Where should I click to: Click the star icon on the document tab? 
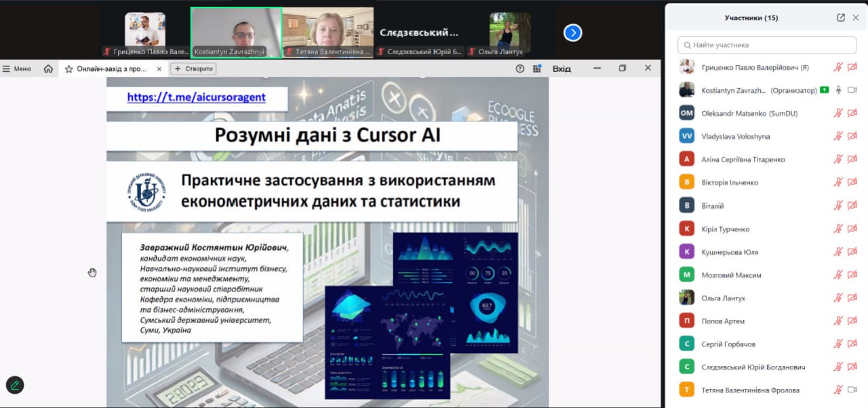(68, 69)
